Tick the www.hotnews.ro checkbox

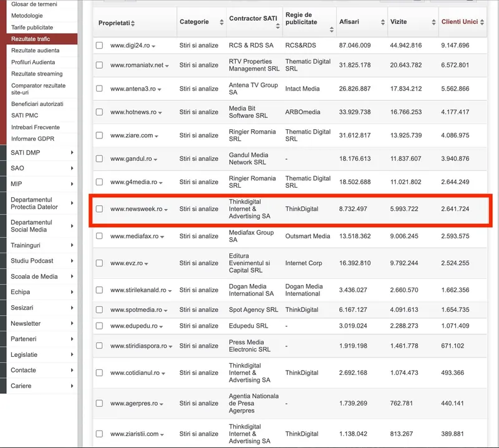(99, 112)
